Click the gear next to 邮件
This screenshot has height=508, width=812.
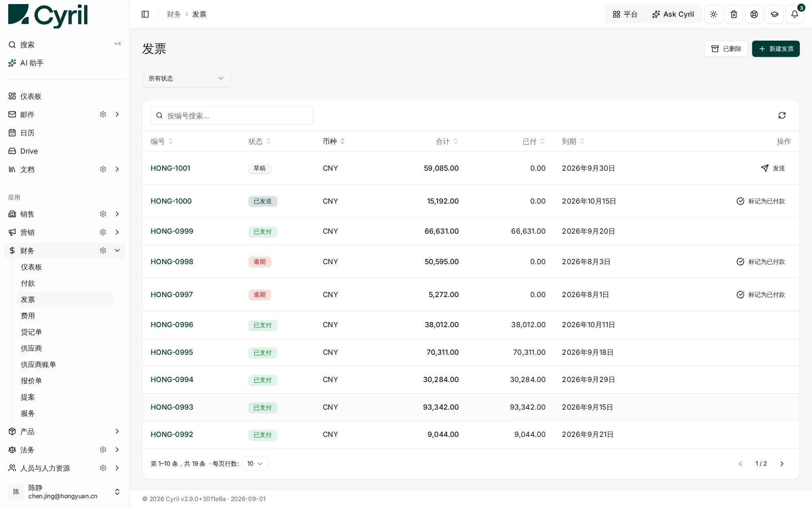point(103,115)
